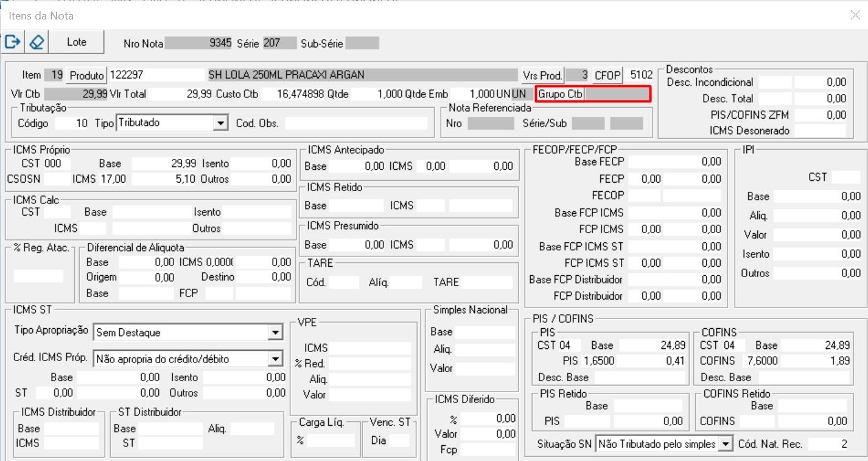Click the eraser clear icon
This screenshot has height=461, width=868.
point(37,42)
